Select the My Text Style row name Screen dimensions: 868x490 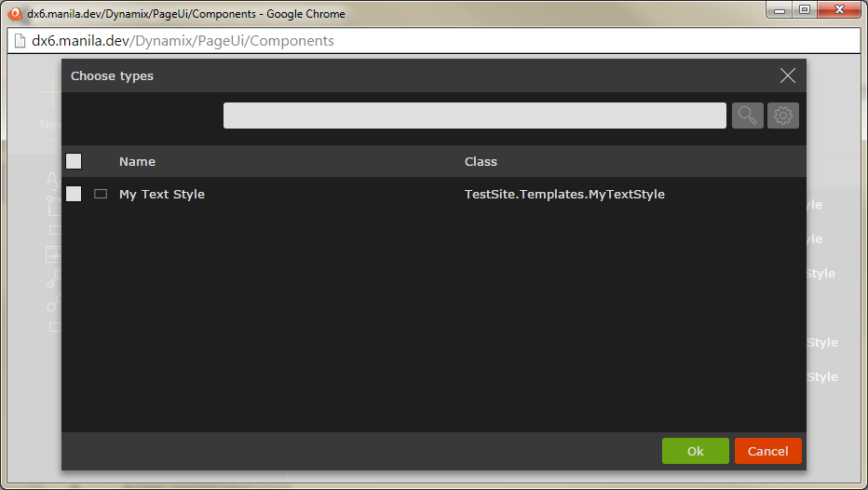pos(162,194)
